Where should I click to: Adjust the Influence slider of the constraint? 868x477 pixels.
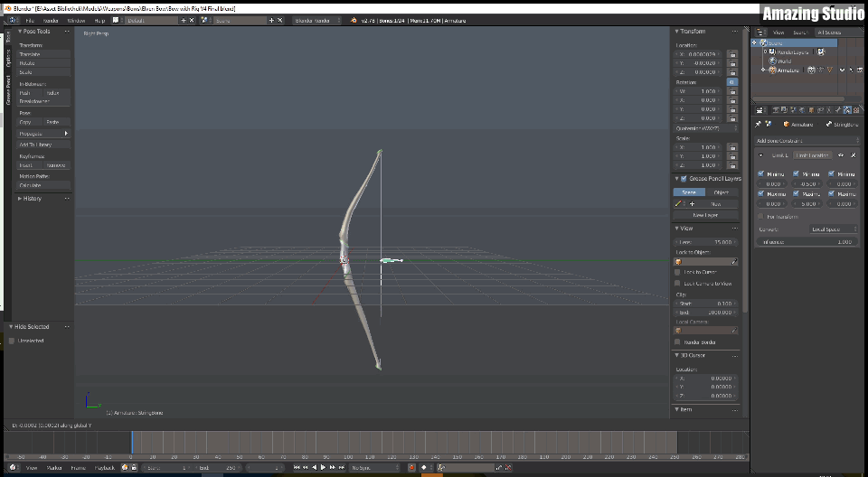pos(807,242)
